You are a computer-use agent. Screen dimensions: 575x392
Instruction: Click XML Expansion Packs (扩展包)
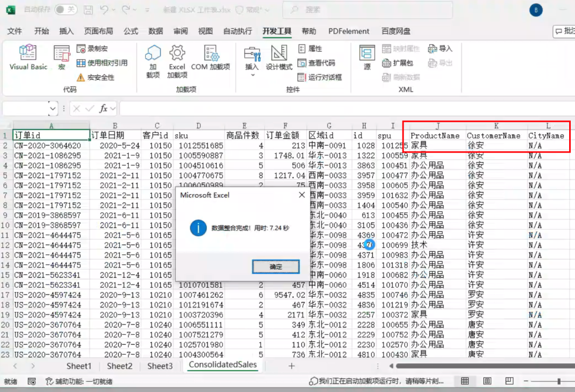tap(398, 63)
